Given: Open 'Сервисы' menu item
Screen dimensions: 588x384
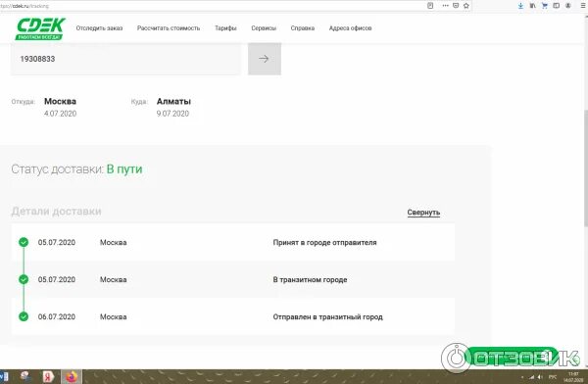Looking at the screenshot, I should point(264,28).
